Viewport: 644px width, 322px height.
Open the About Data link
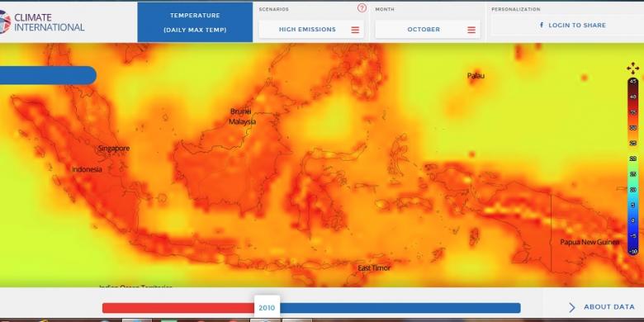(608, 307)
